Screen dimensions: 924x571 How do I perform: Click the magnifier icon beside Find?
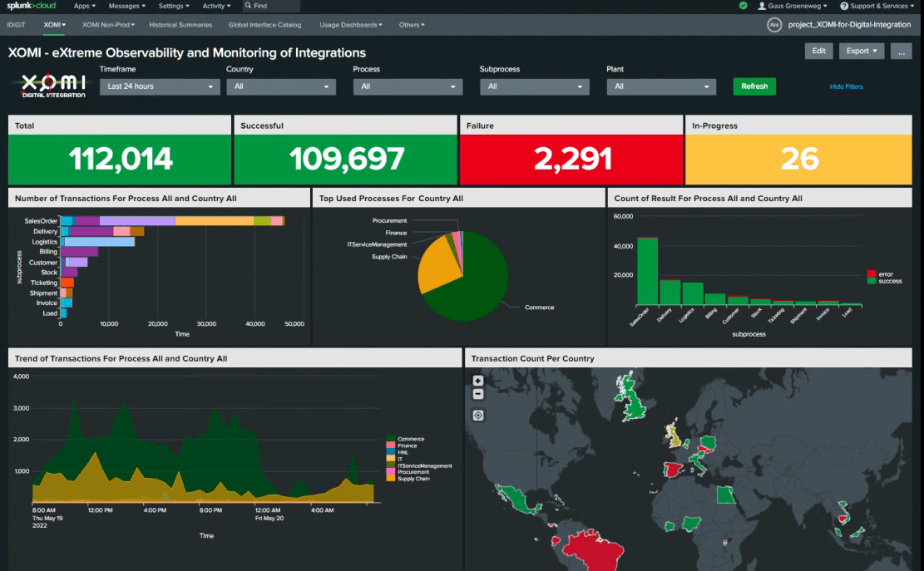[x=248, y=5]
